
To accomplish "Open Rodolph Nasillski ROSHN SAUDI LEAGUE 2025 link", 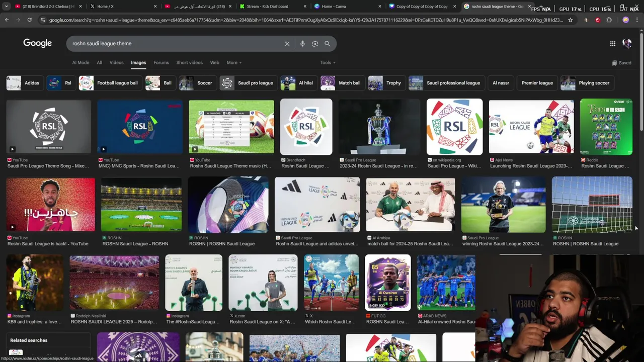I will pyautogui.click(x=114, y=322).
